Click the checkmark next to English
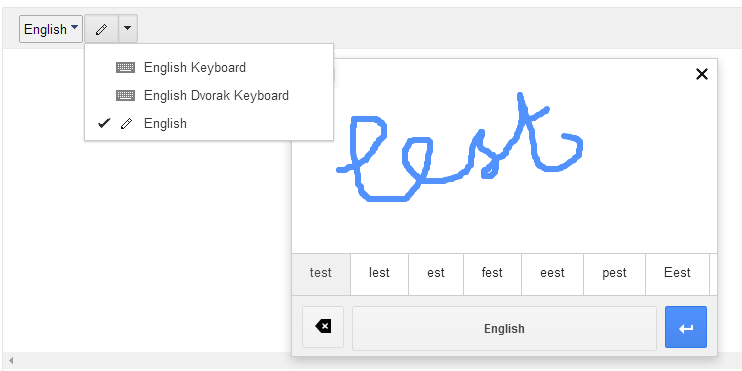This screenshot has width=742, height=371. [104, 124]
